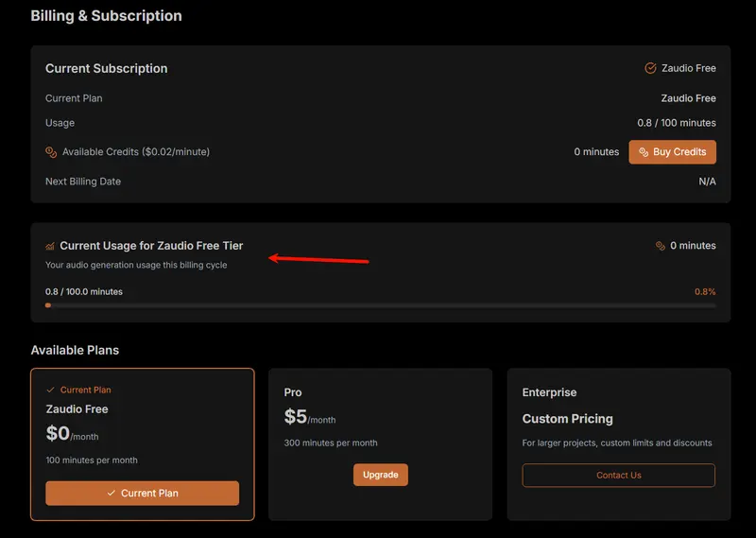Screen dimensions: 756x538
Task: Click the Enterprise Custom Pricing title
Action: 567,419
